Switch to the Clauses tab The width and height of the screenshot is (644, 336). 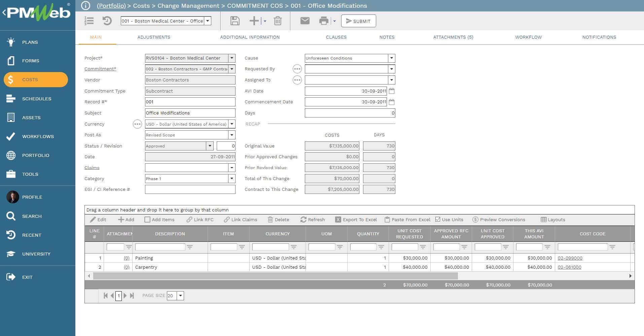(336, 37)
